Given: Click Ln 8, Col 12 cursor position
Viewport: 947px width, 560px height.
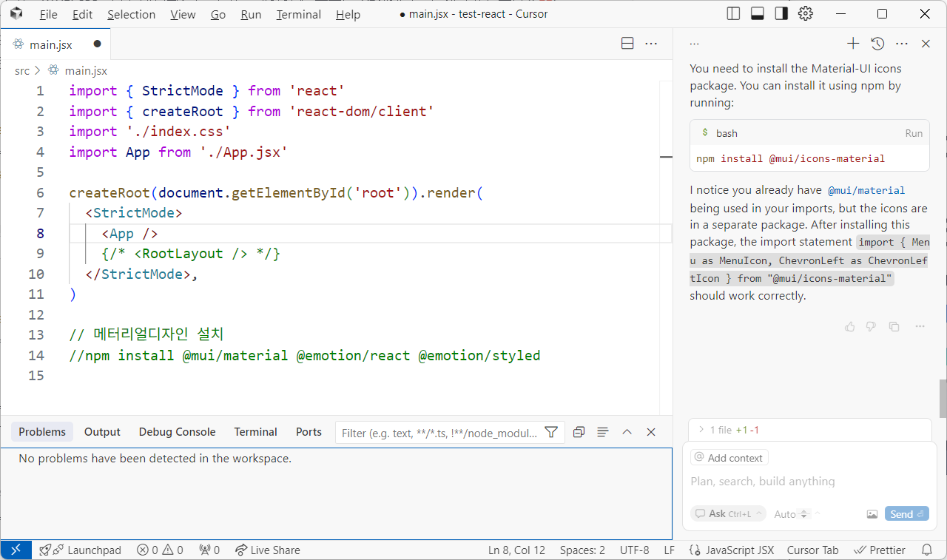Looking at the screenshot, I should click(516, 550).
